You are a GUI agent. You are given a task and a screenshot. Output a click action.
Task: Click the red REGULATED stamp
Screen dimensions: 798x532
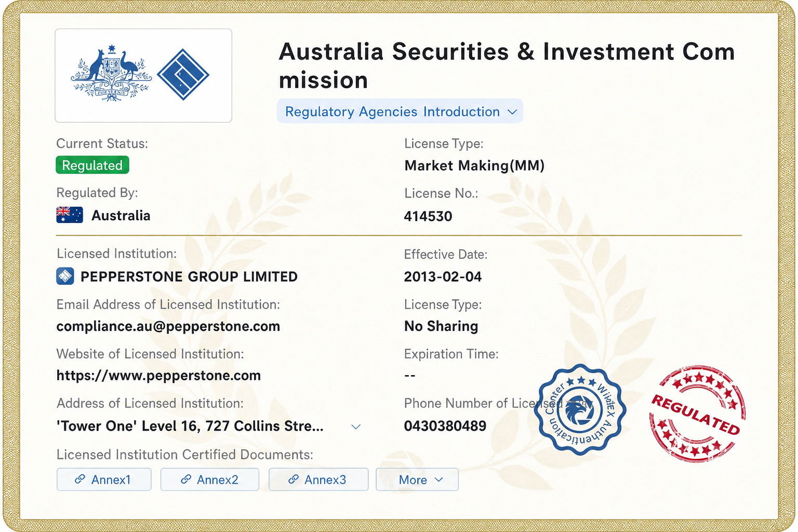(697, 414)
